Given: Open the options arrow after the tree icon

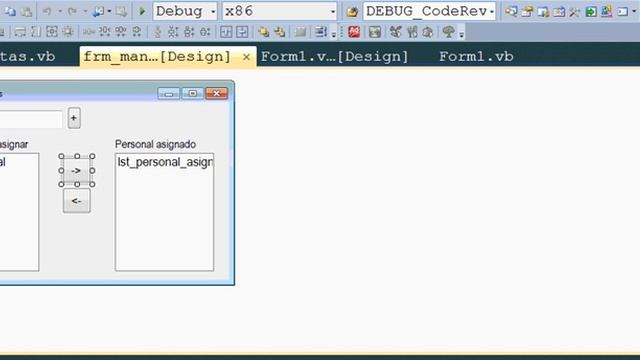Looking at the screenshot, I should [461, 34].
